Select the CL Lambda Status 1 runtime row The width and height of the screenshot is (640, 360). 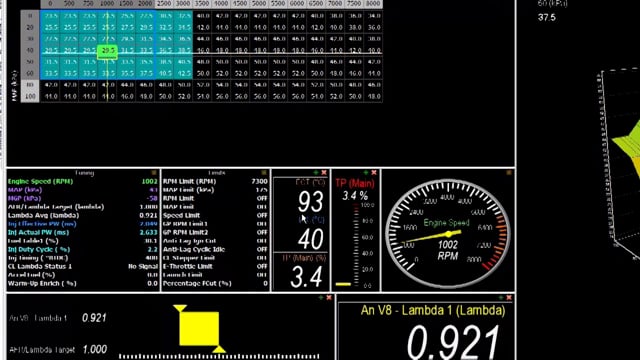point(82,267)
